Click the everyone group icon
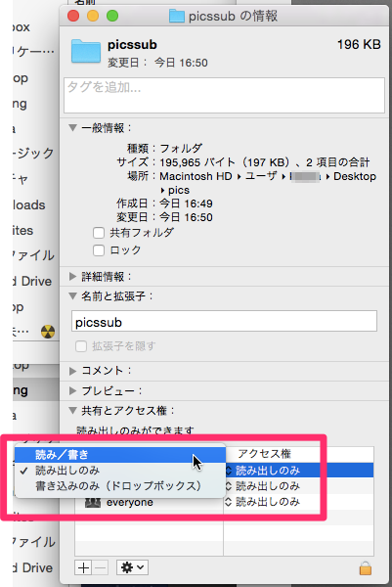This screenshot has height=587, width=392. [93, 503]
